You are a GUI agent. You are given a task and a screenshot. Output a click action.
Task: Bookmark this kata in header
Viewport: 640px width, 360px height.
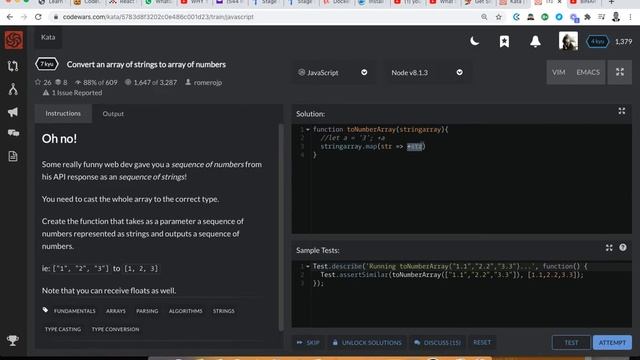[504, 41]
